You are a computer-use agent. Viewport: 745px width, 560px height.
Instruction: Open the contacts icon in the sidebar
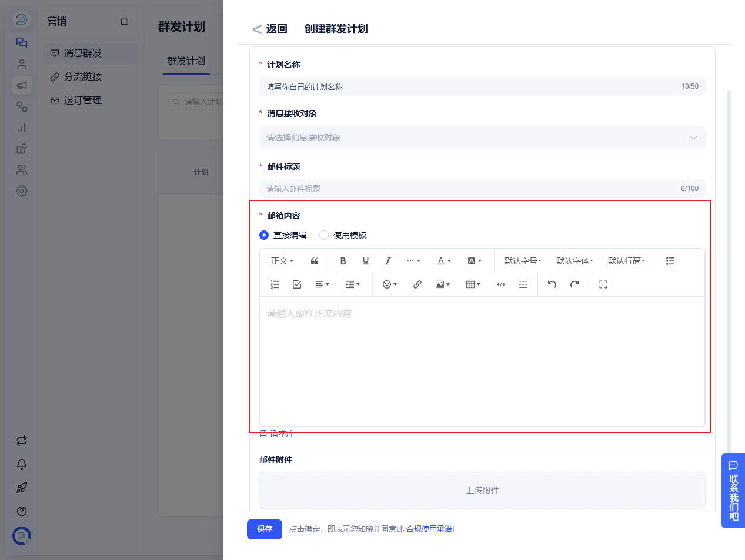22,63
